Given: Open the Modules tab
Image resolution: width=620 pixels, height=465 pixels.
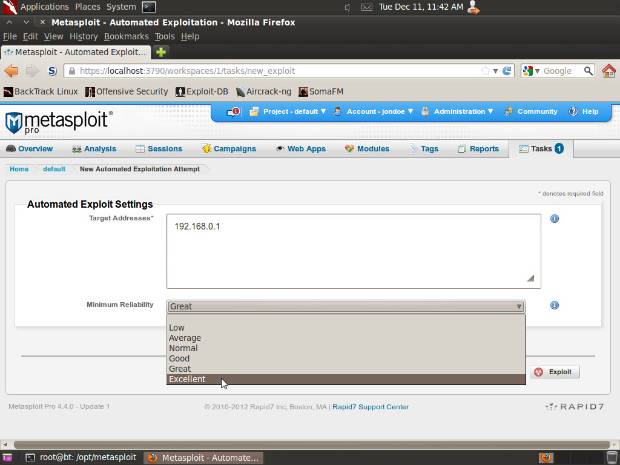Looking at the screenshot, I should pyautogui.click(x=367, y=149).
